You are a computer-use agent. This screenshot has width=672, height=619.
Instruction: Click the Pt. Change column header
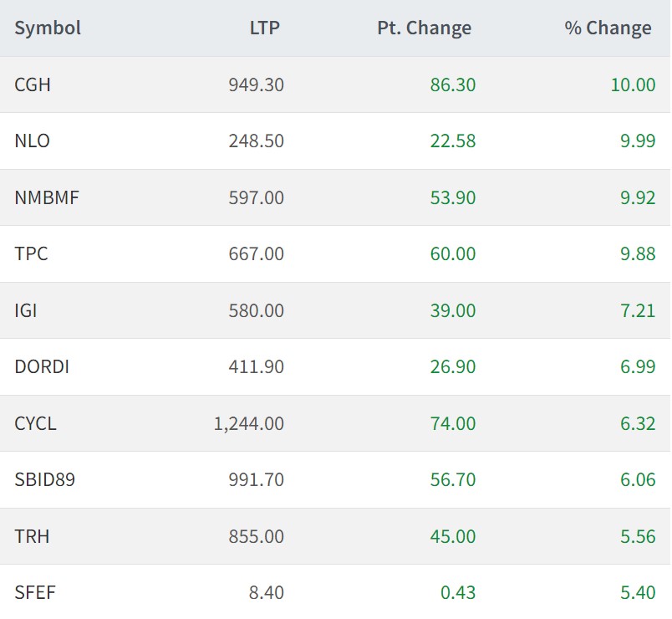click(x=424, y=28)
